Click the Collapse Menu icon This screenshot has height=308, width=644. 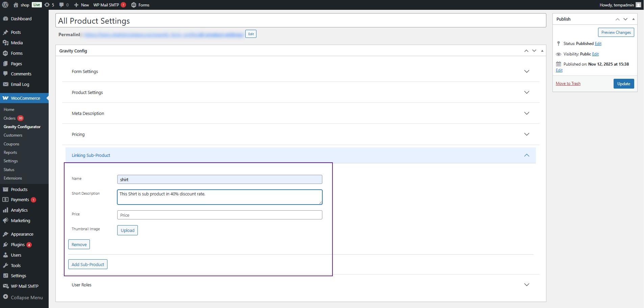5,297
